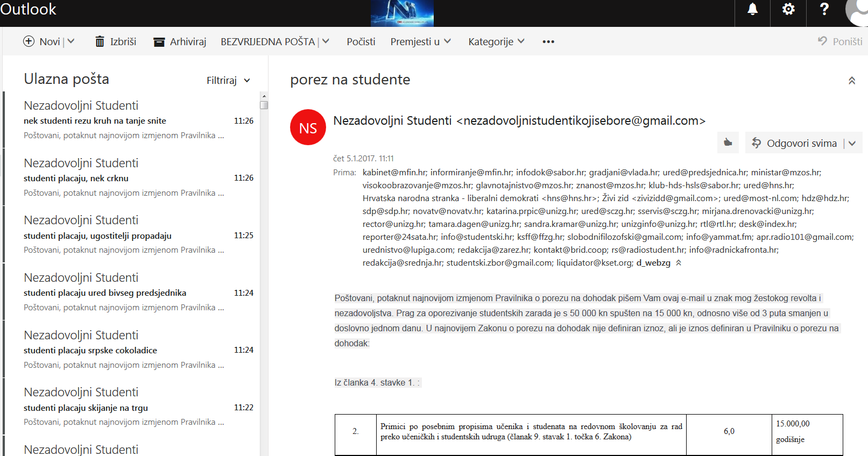
Task: Click the Arhiviraj button
Action: [180, 41]
